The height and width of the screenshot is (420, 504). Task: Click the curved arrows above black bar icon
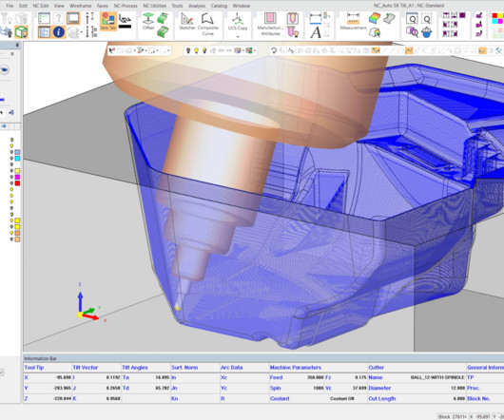pos(125,21)
